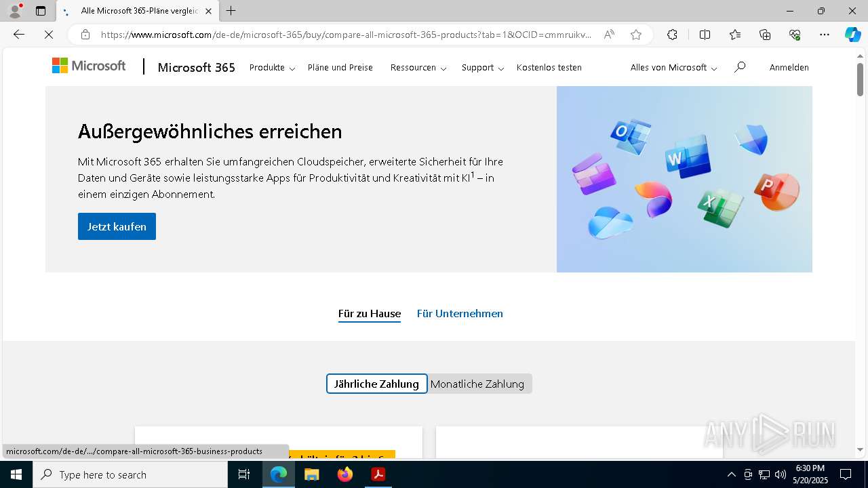Select the Für zu Hause tab
Screen dimensions: 868x488
(x=370, y=313)
